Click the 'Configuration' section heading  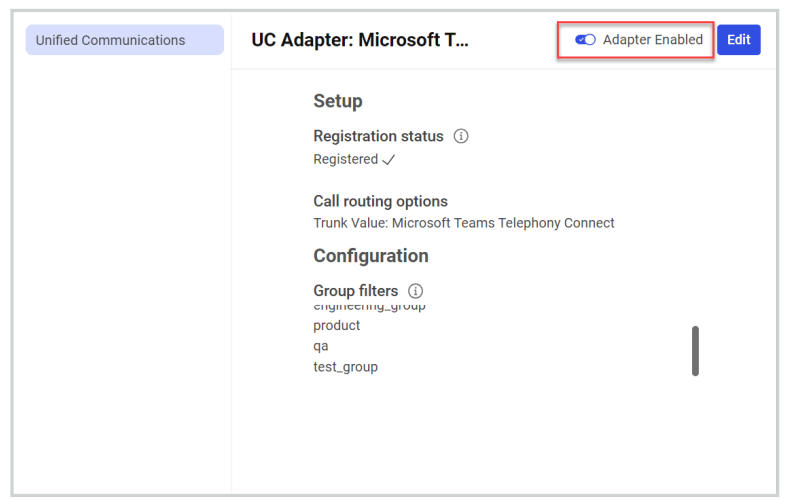click(371, 256)
